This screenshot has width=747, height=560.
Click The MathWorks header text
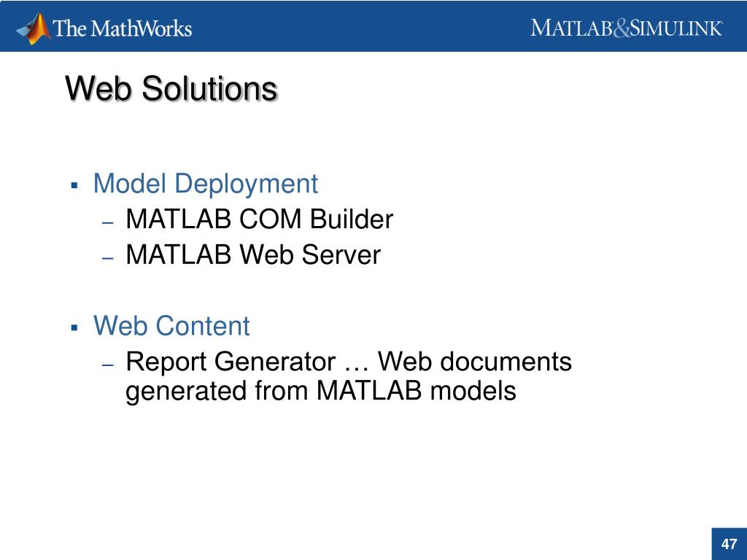pyautogui.click(x=123, y=28)
